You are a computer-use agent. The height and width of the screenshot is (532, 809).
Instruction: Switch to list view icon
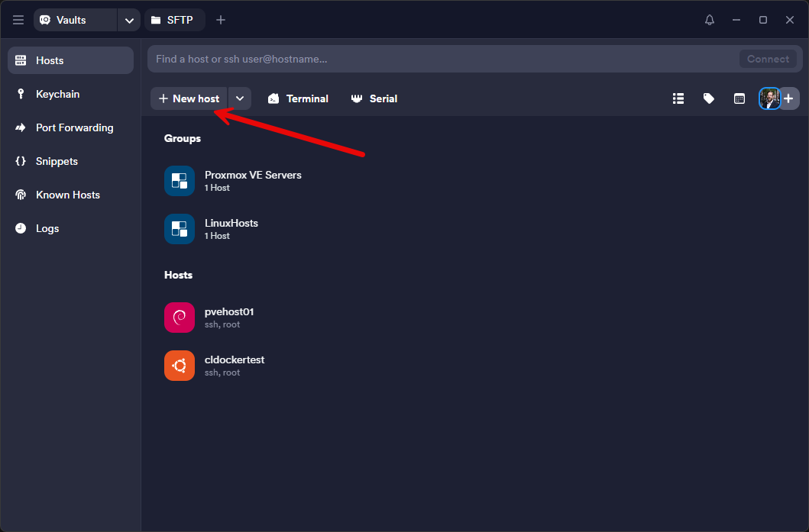(678, 98)
